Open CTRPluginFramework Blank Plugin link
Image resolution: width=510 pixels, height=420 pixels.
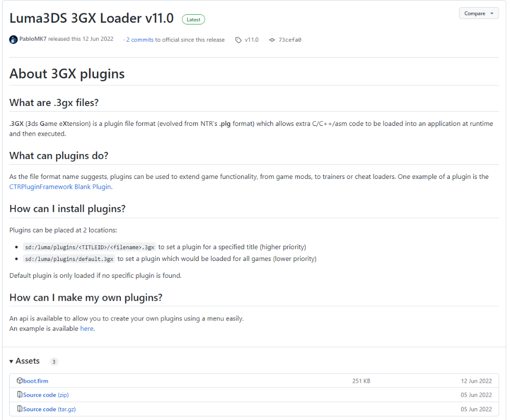(60, 187)
